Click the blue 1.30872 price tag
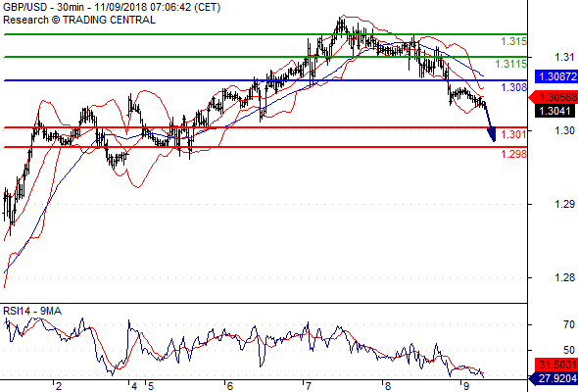Viewport: 578px width, 392px height. pyautogui.click(x=555, y=76)
